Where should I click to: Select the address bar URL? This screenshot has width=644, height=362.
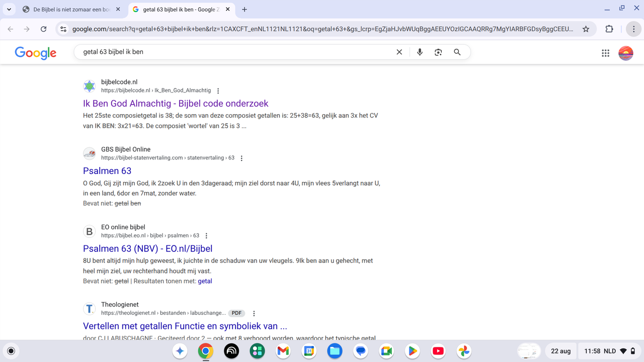323,29
